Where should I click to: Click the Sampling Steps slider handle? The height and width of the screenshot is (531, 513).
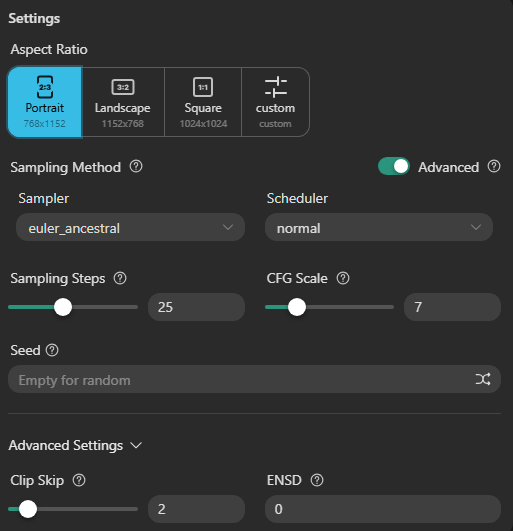pyautogui.click(x=63, y=307)
